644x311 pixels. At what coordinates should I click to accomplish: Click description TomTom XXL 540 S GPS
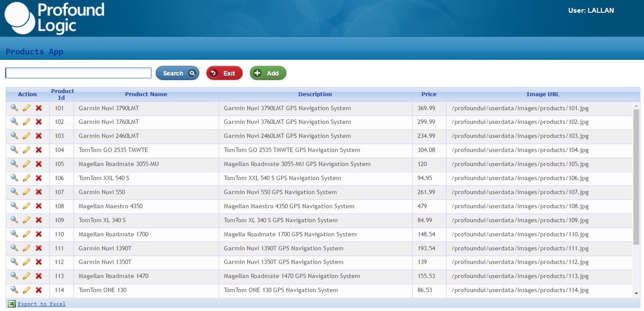[x=282, y=178]
